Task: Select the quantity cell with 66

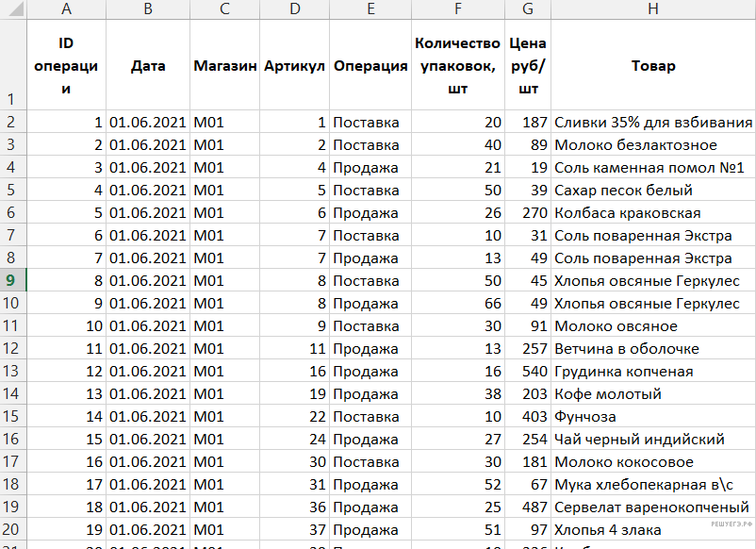Action: coord(457,304)
